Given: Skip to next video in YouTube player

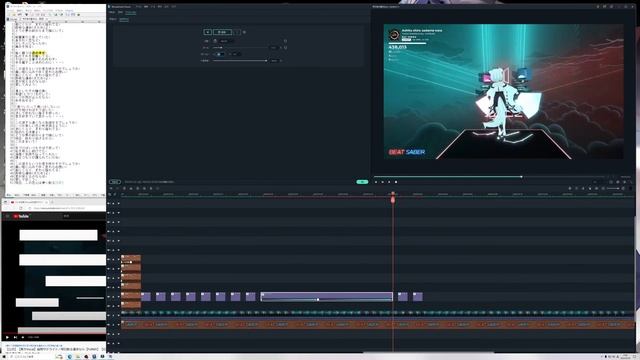Looking at the screenshot, I should click(15, 337).
